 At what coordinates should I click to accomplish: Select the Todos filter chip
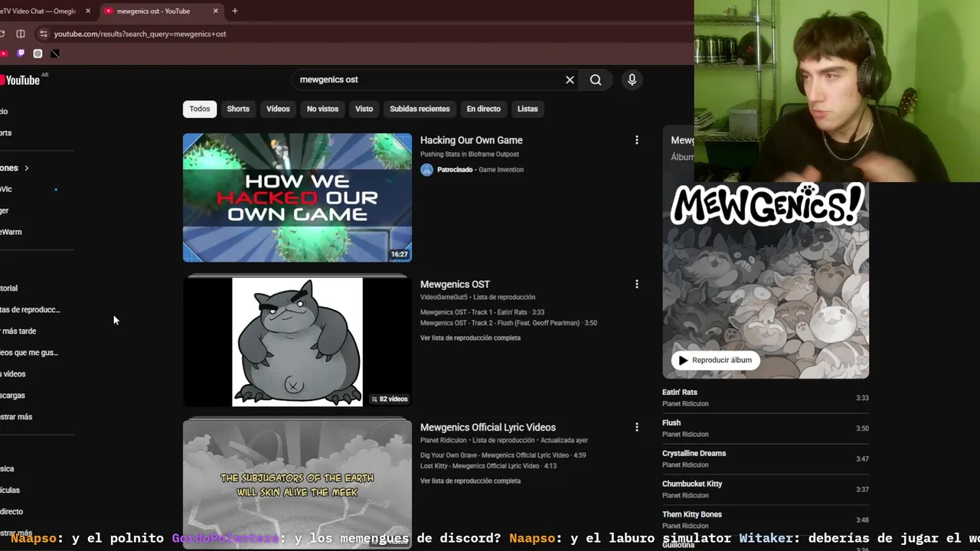(x=200, y=109)
